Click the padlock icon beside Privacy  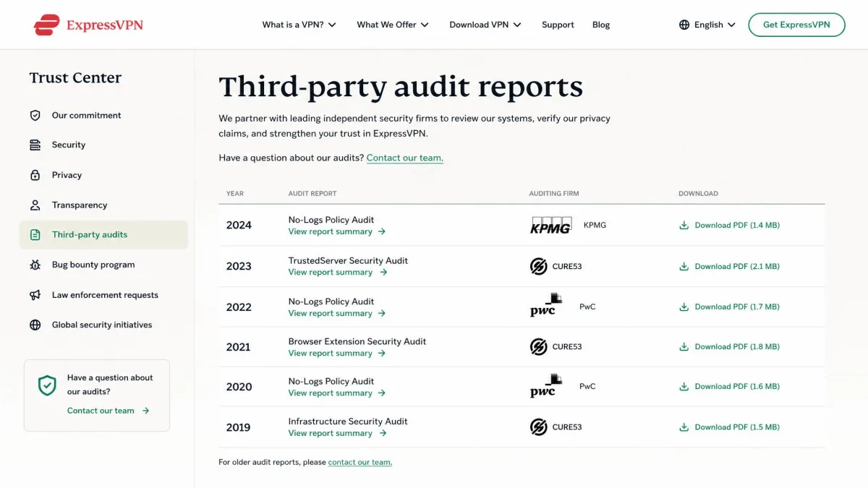35,175
